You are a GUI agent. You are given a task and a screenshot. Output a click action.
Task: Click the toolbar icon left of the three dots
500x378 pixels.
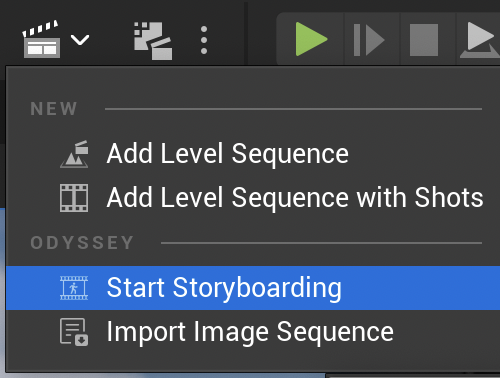(153, 41)
